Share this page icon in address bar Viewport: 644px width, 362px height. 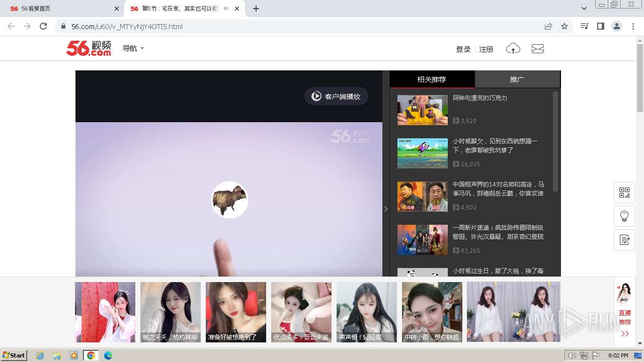click(548, 26)
